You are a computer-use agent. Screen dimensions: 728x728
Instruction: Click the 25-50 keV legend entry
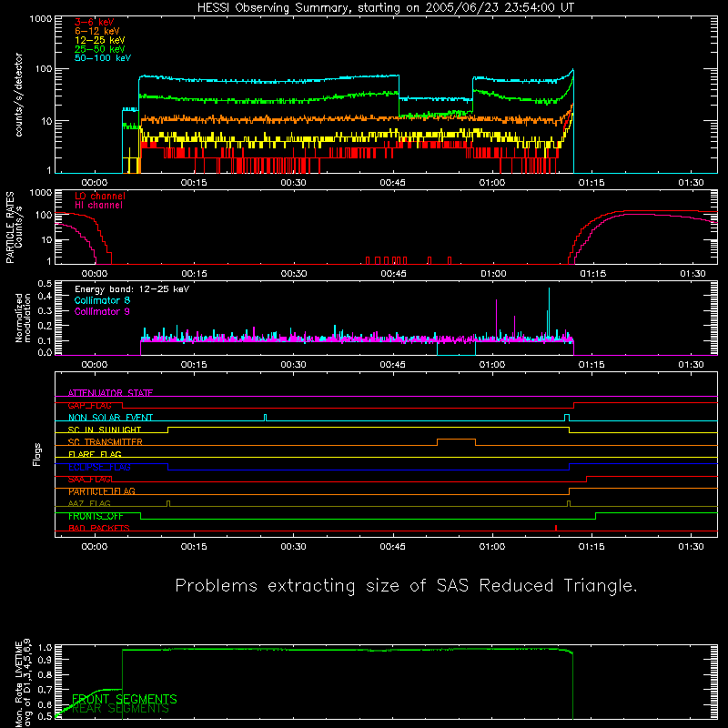pyautogui.click(x=100, y=49)
